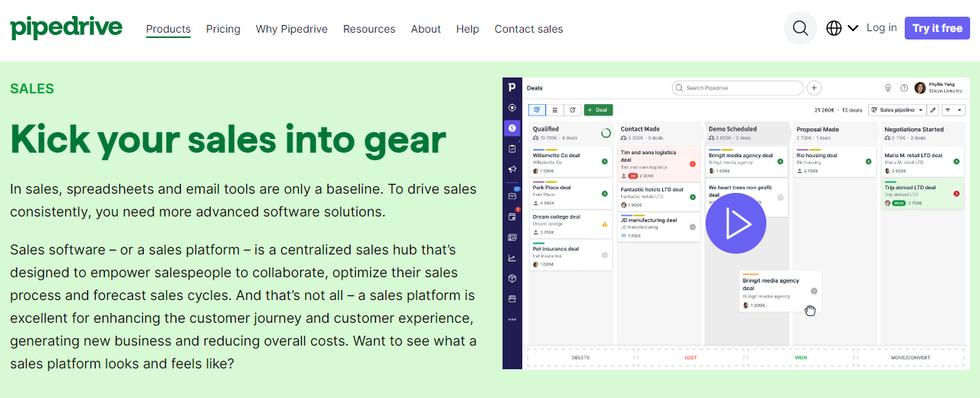
Task: Click the lightbulb tips icon
Action: point(888,88)
